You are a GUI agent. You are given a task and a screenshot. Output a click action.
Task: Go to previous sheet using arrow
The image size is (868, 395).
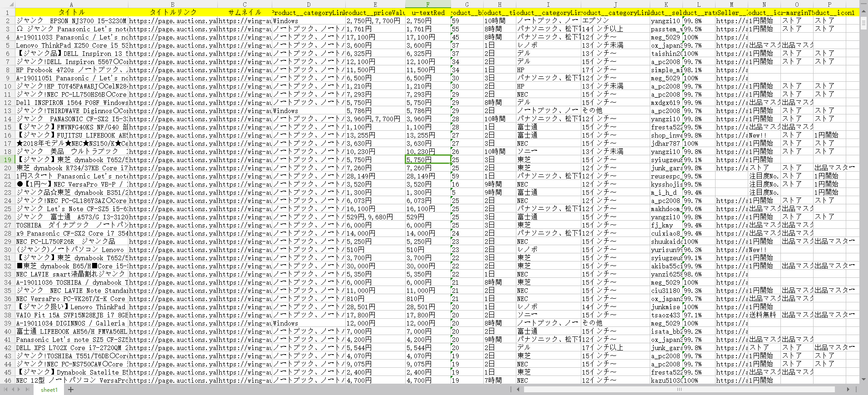(14, 390)
